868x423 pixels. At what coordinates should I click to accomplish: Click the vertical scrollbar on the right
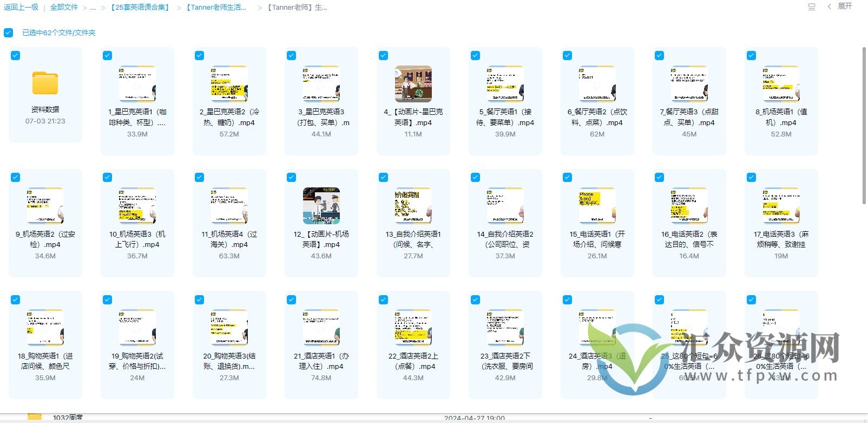[x=864, y=126]
